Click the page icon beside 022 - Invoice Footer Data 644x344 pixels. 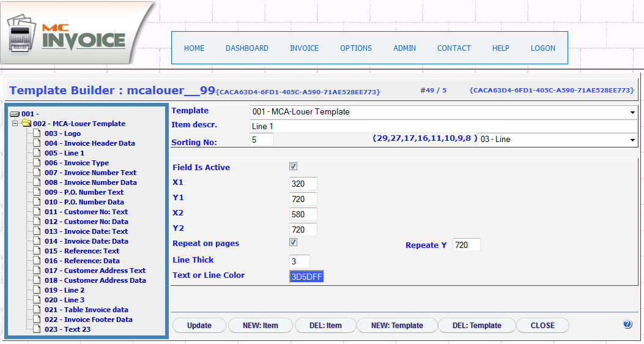(x=37, y=320)
